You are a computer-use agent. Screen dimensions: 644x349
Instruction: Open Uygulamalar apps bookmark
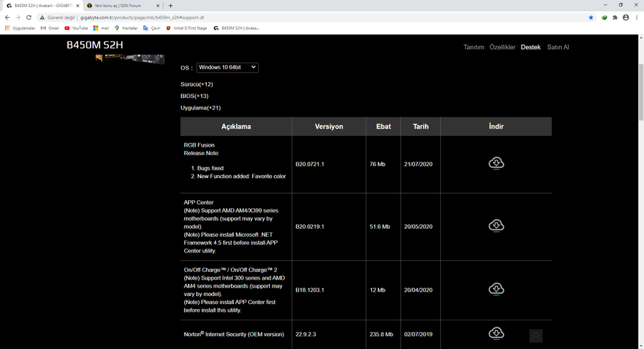(x=20, y=28)
